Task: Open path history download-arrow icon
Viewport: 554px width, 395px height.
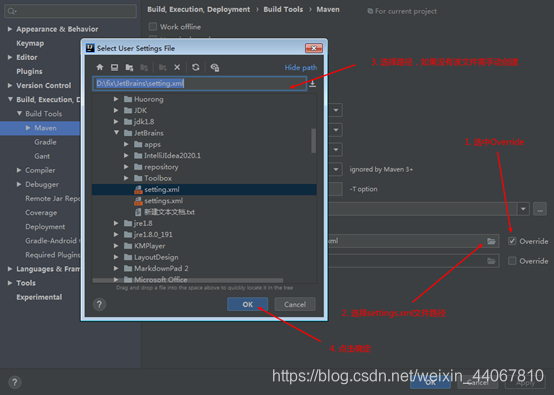Action: point(312,84)
